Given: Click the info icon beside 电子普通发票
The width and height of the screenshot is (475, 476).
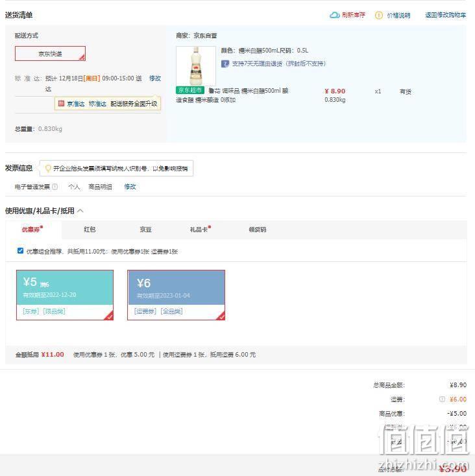Looking at the screenshot, I should click(x=55, y=187).
